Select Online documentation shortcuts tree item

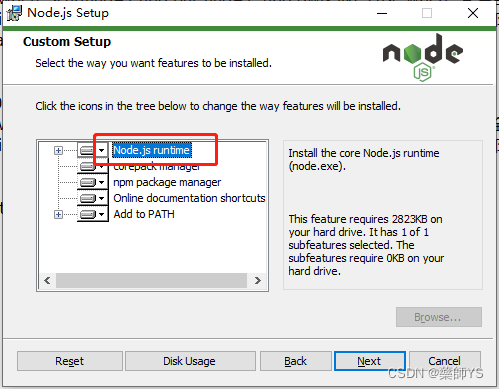(189, 198)
